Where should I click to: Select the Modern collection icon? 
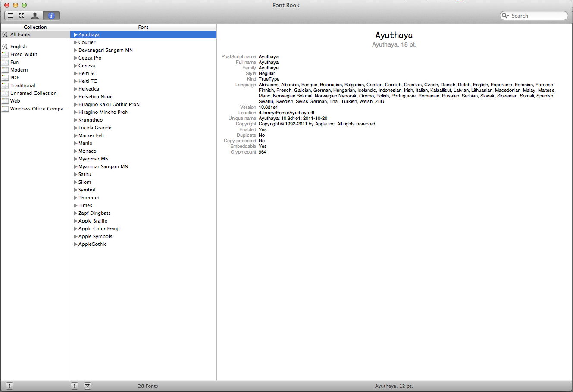(5, 70)
